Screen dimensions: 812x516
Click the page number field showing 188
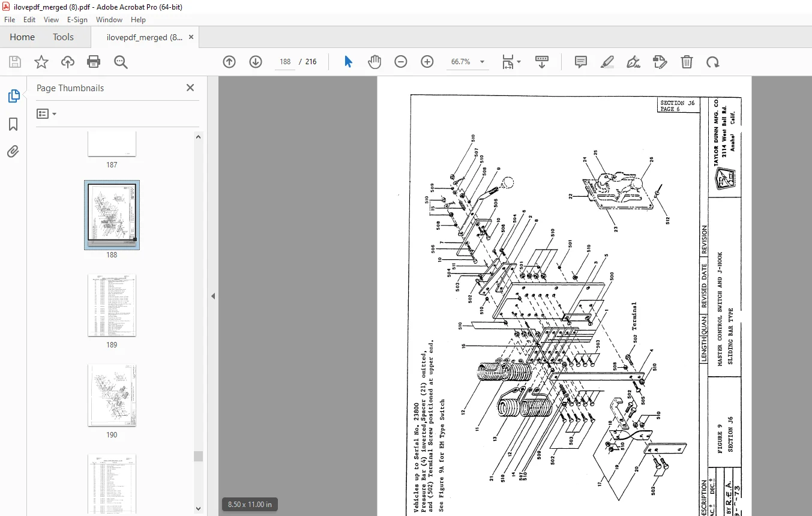pos(285,62)
